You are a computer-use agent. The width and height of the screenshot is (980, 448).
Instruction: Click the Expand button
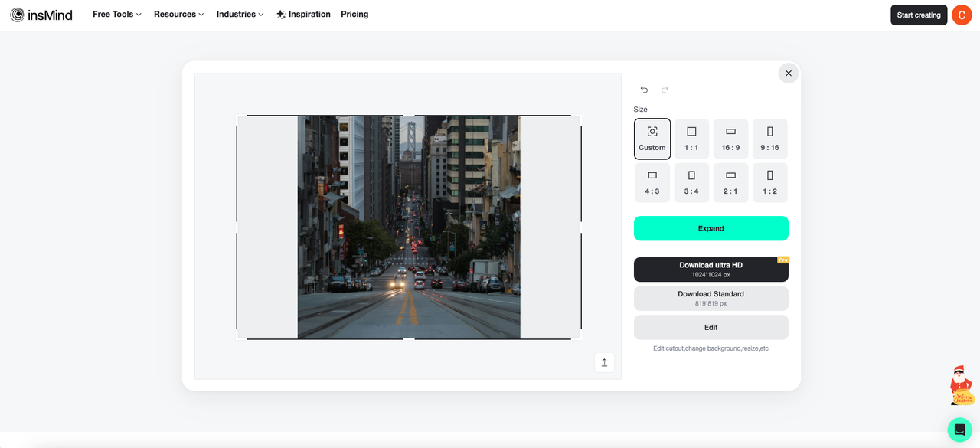[710, 228]
